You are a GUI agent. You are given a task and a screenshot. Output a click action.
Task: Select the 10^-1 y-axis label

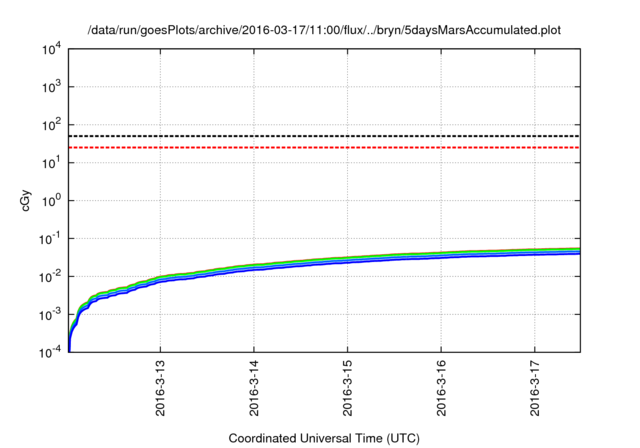(x=51, y=238)
